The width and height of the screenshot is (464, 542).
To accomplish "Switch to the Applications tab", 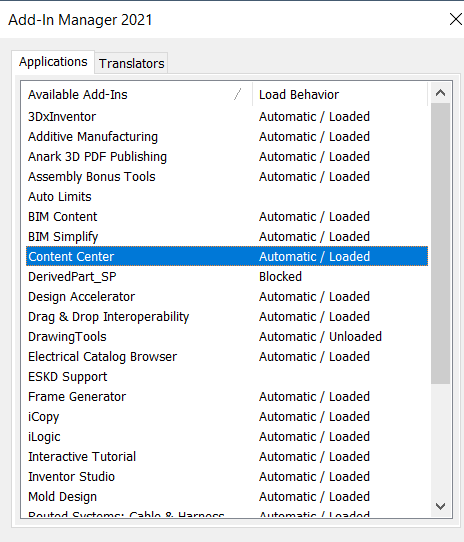I will (53, 62).
